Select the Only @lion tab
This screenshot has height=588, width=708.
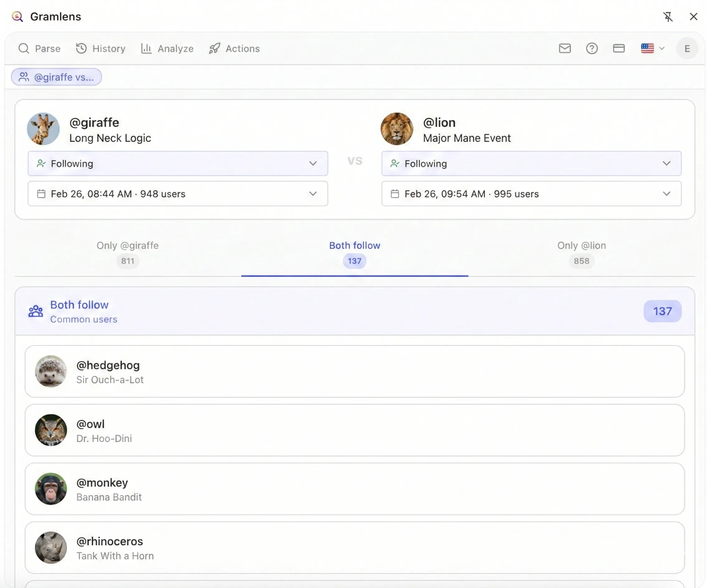coord(581,253)
